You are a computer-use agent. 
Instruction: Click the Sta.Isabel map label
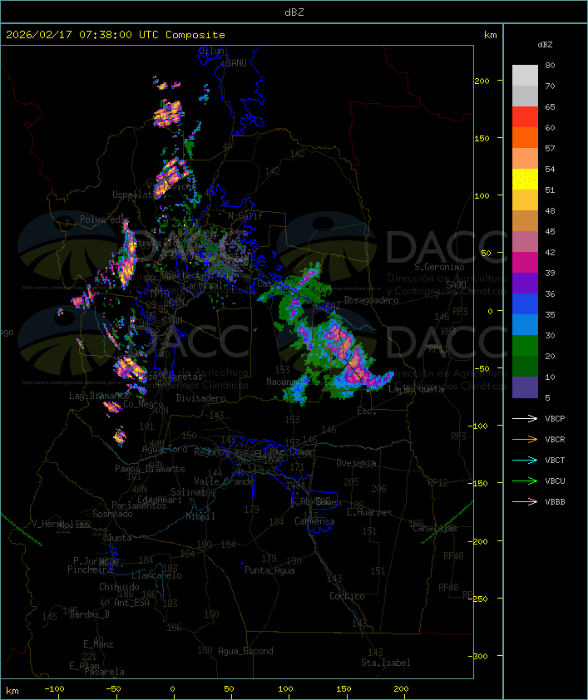(386, 663)
